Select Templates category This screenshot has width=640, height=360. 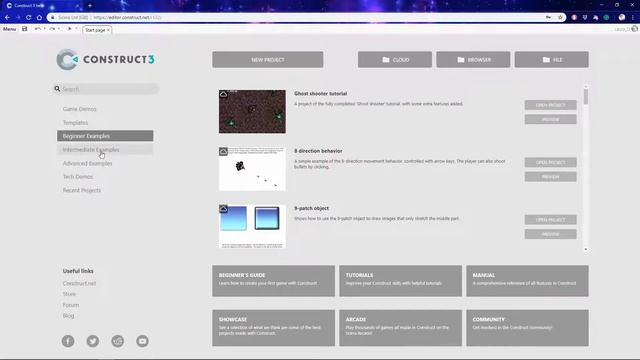click(x=105, y=122)
